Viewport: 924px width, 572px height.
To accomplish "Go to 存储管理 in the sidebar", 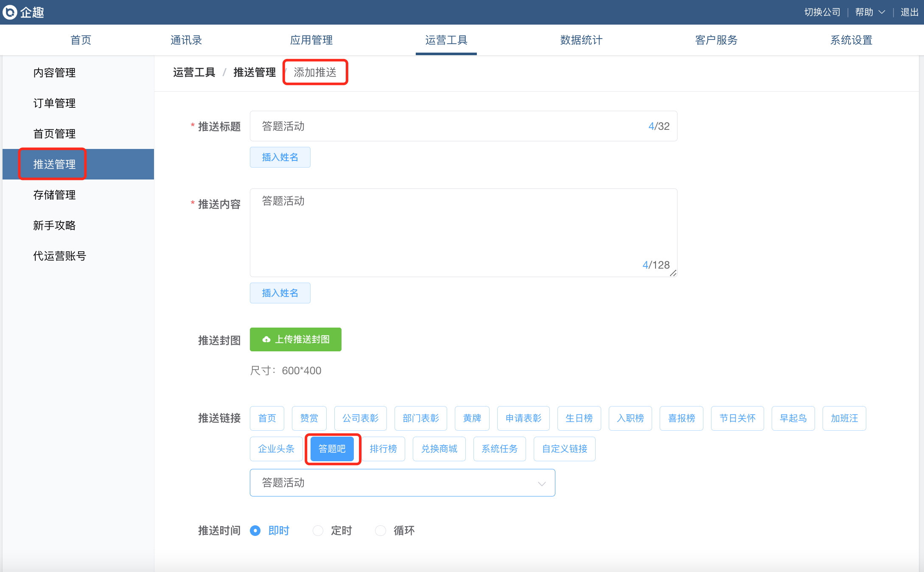I will click(x=54, y=195).
